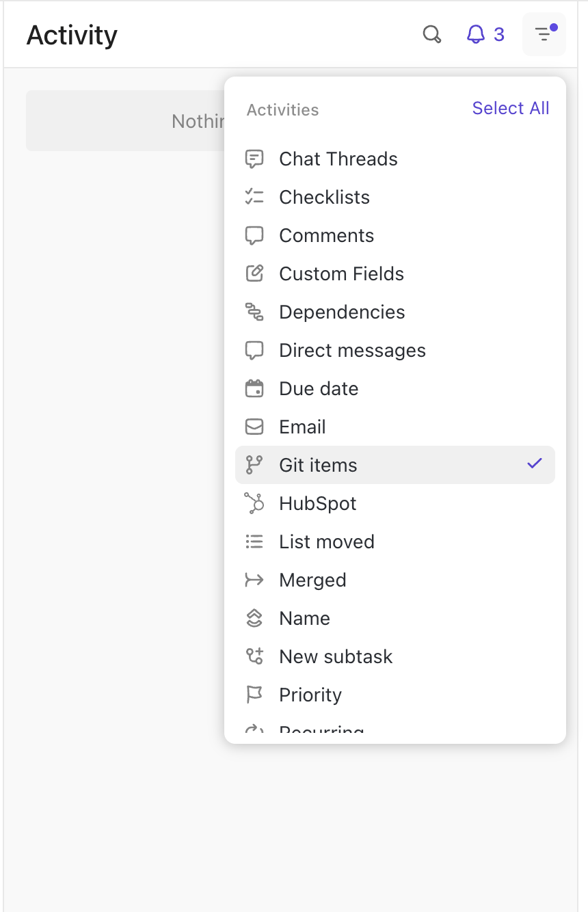588x912 pixels.
Task: Click the Email envelope icon
Action: coord(254,427)
